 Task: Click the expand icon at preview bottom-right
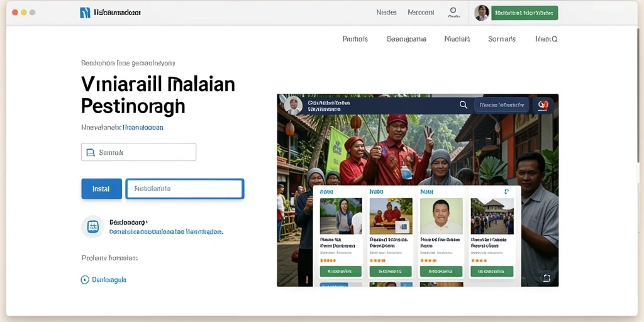tap(546, 277)
